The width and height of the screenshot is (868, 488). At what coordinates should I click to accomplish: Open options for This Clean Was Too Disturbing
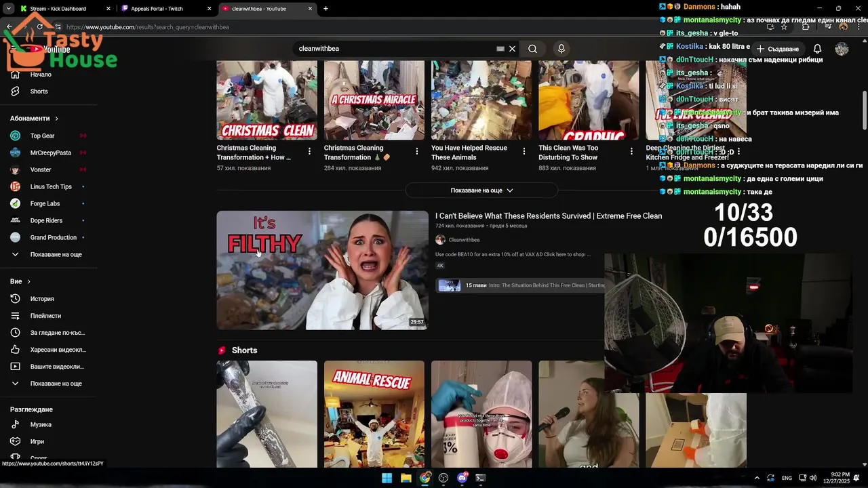click(x=631, y=151)
